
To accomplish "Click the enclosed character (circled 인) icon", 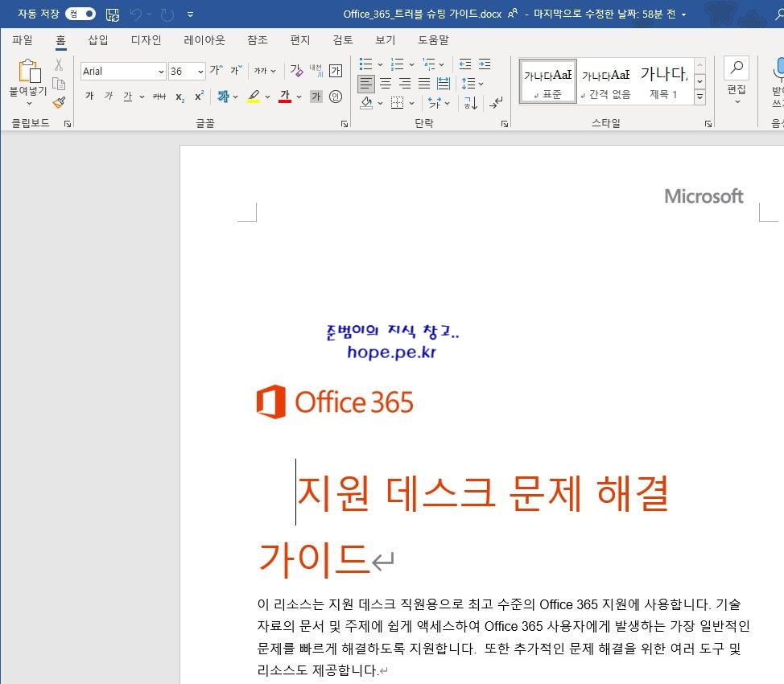I will coord(336,96).
